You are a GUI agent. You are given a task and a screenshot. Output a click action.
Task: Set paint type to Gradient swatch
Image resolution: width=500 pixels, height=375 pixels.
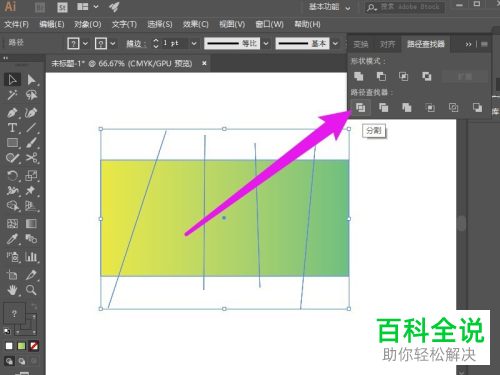coord(22,346)
